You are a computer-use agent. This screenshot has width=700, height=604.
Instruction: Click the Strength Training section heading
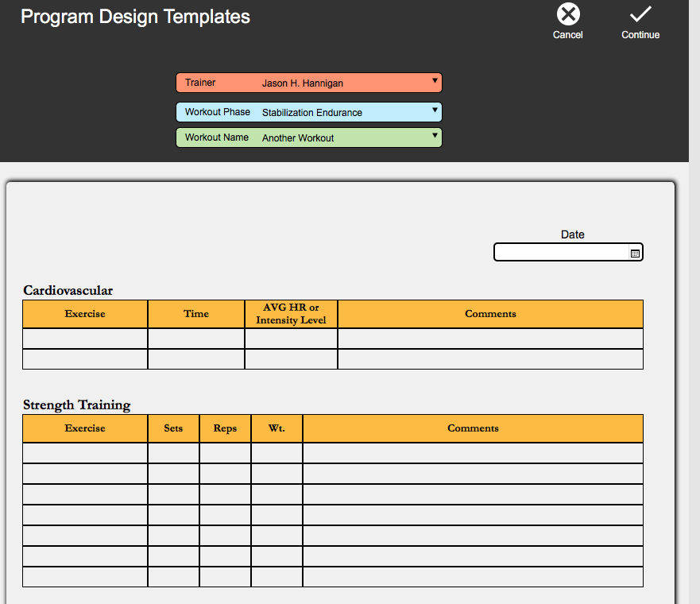[77, 405]
